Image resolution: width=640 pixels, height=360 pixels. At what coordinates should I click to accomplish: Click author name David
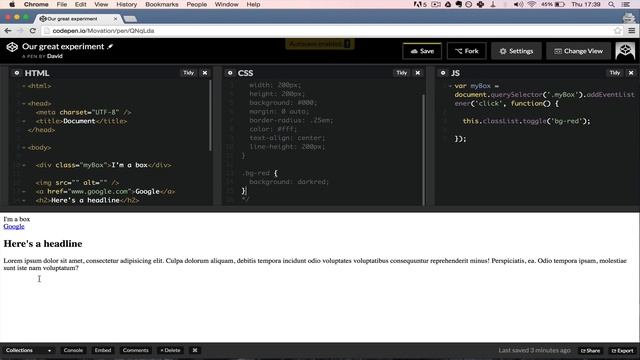55,56
